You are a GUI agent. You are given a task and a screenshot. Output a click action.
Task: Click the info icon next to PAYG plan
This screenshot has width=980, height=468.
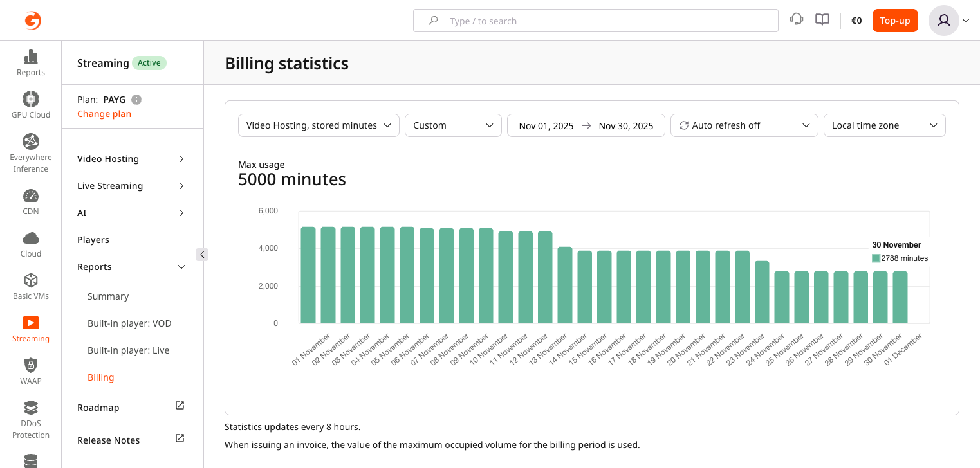click(x=135, y=100)
